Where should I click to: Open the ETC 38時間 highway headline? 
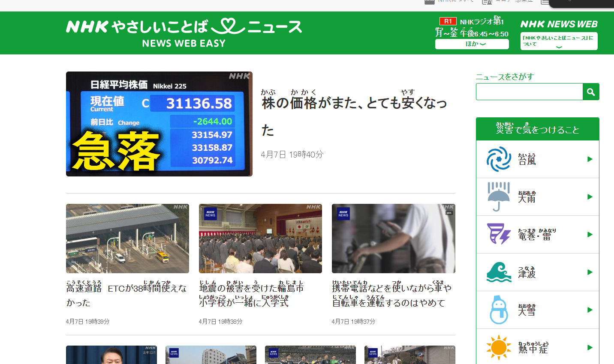pos(126,294)
